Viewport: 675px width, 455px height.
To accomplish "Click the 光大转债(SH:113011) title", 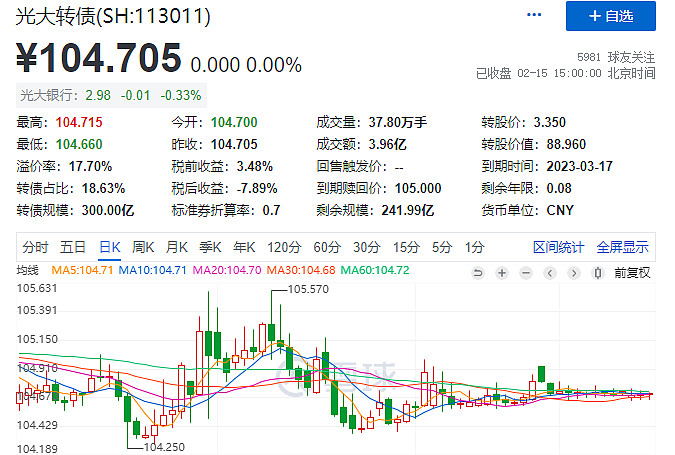I will click(x=113, y=16).
